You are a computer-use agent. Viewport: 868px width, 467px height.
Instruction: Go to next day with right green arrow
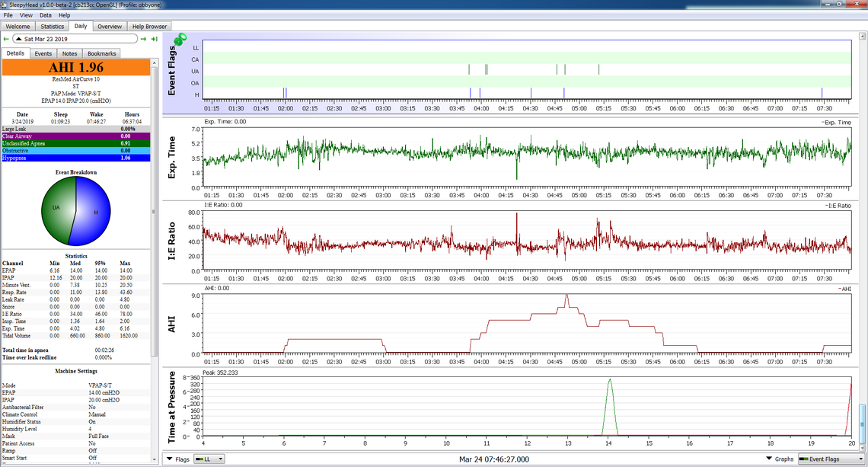click(x=143, y=39)
